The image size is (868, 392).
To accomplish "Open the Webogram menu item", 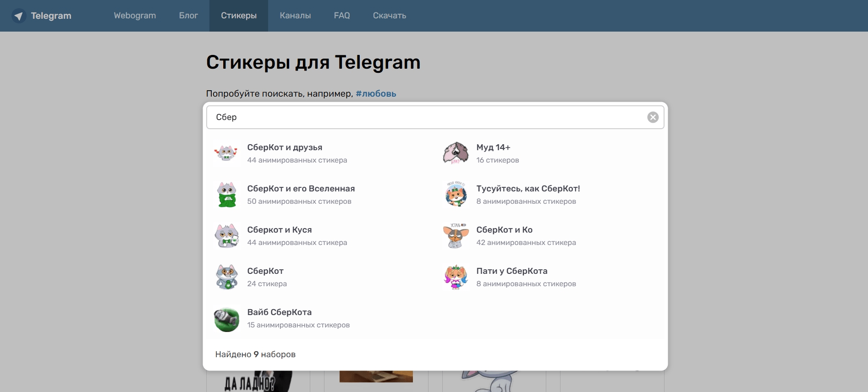I will [x=135, y=16].
